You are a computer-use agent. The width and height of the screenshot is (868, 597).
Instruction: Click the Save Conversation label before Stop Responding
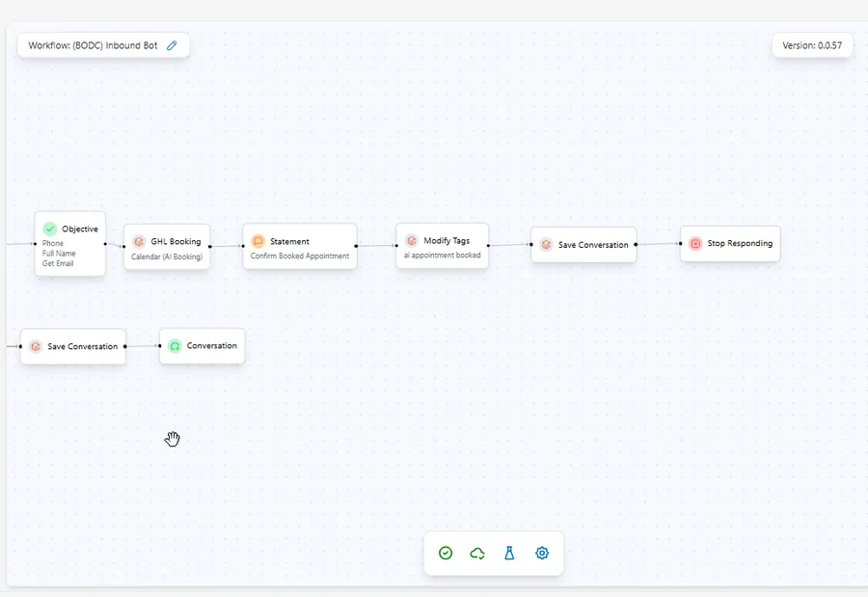click(x=593, y=244)
